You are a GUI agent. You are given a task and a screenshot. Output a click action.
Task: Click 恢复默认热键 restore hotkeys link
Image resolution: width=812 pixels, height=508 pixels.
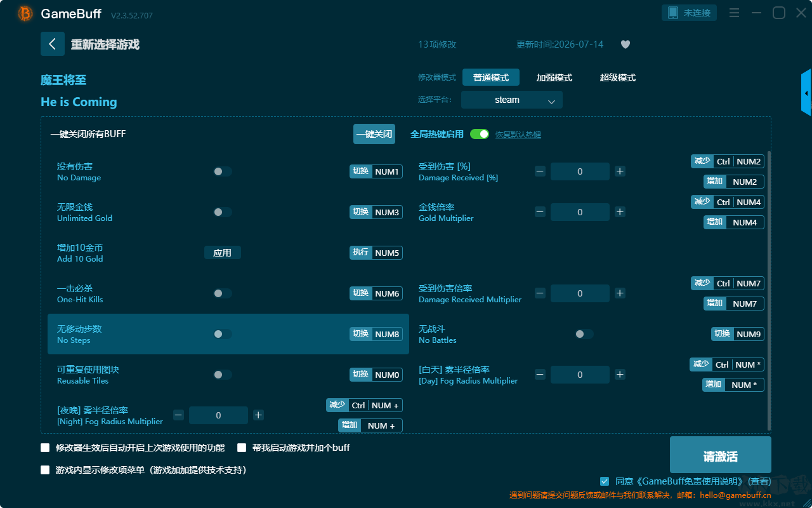tap(518, 135)
